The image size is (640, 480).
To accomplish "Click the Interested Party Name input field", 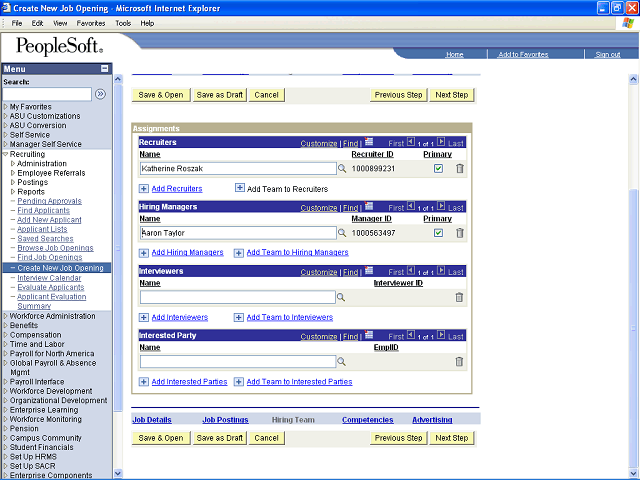I will pos(238,362).
